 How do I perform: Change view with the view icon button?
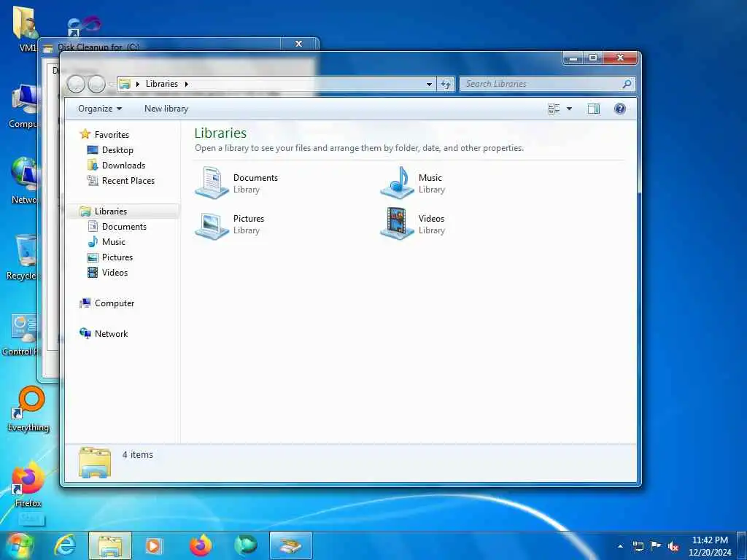tap(554, 109)
